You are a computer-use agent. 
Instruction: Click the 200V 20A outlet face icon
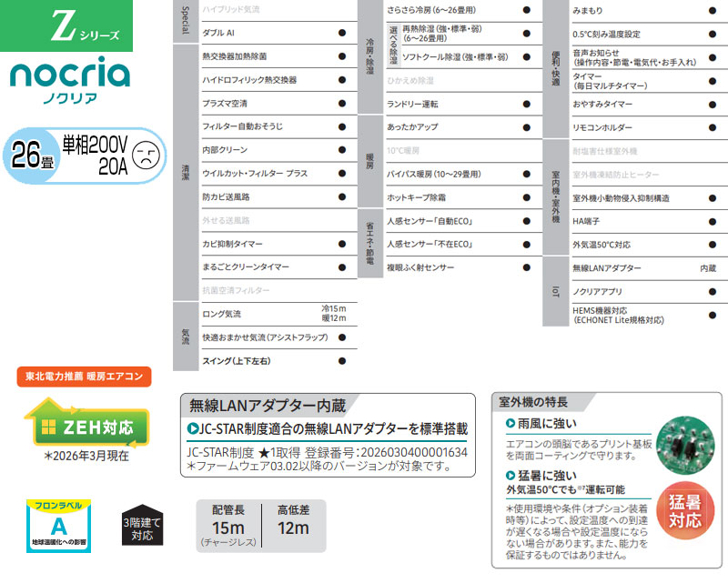pyautogui.click(x=147, y=155)
